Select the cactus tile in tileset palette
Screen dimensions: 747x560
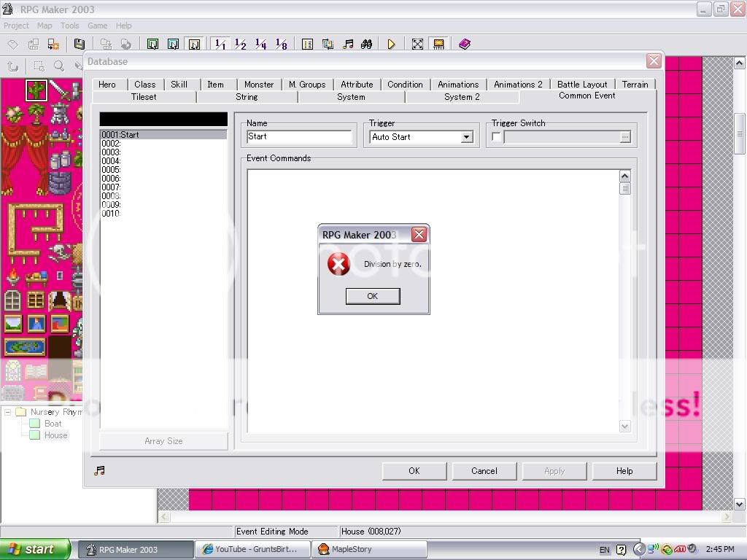point(36,90)
